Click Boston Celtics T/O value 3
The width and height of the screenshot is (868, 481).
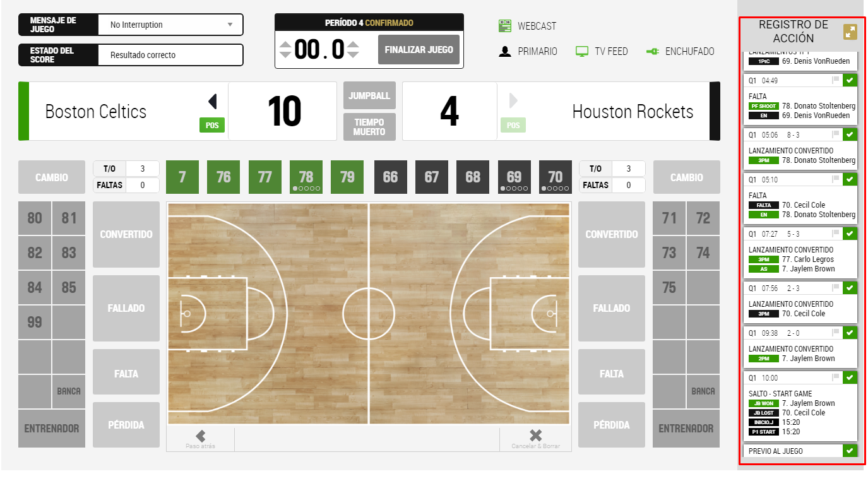tap(142, 169)
